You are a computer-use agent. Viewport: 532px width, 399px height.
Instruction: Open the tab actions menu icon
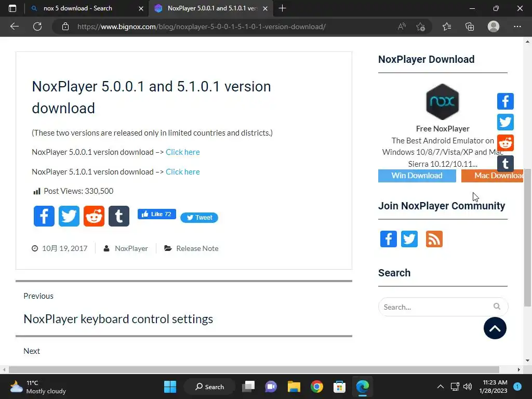pyautogui.click(x=12, y=8)
